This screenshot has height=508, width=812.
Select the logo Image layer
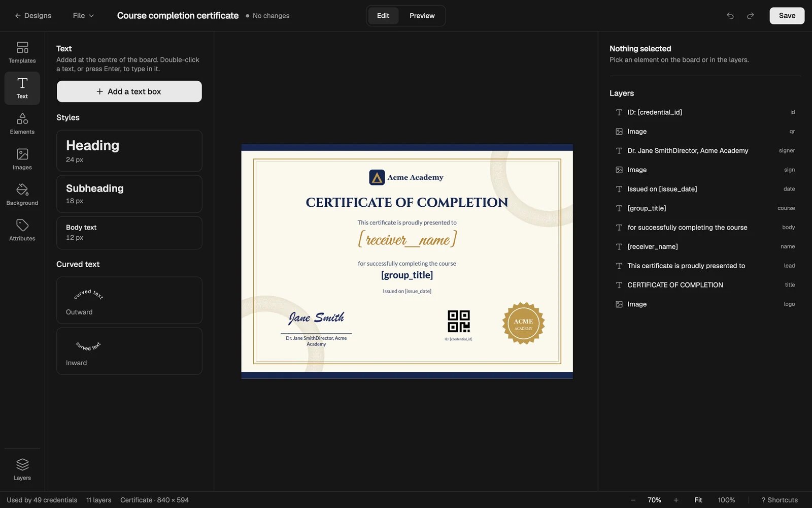click(705, 304)
